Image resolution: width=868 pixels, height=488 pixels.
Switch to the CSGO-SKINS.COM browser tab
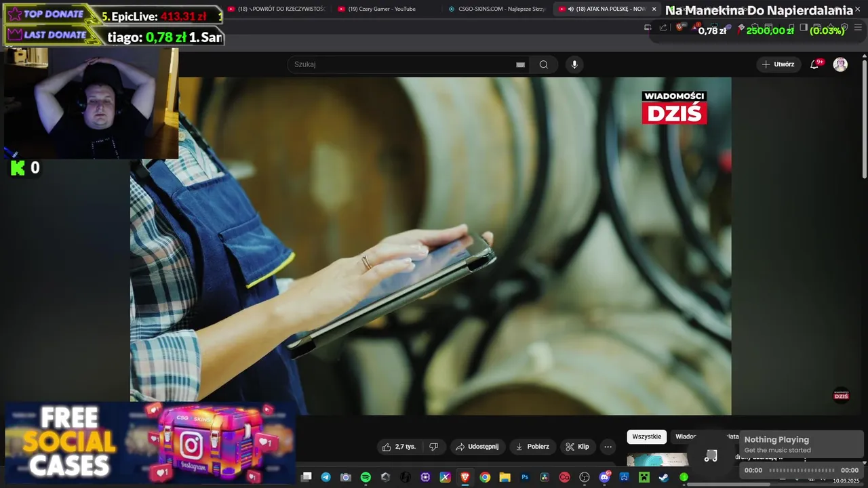497,9
